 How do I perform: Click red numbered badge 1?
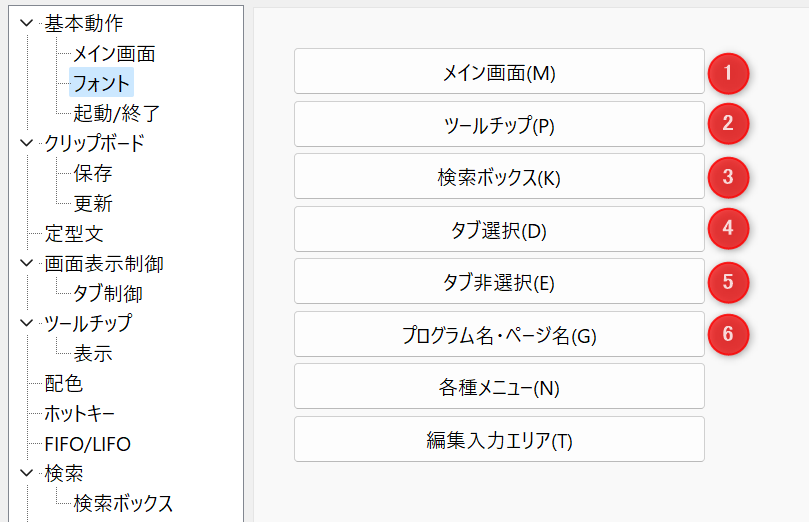728,73
